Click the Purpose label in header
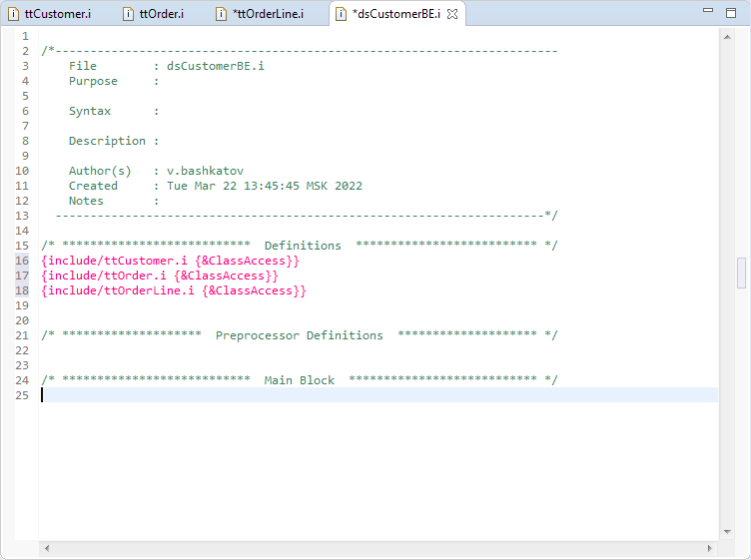Viewport: 751px width, 560px height. pyautogui.click(x=93, y=81)
